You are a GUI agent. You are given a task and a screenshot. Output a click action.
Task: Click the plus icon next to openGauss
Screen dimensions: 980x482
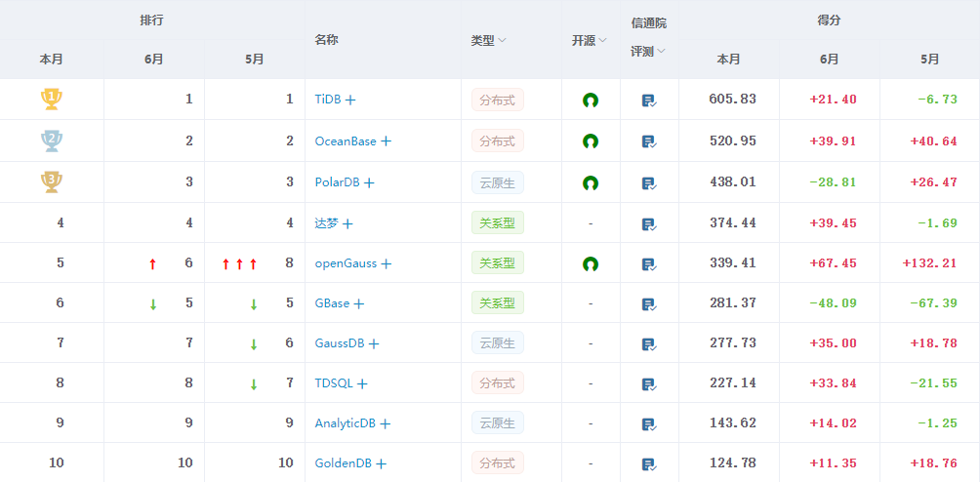tap(387, 264)
